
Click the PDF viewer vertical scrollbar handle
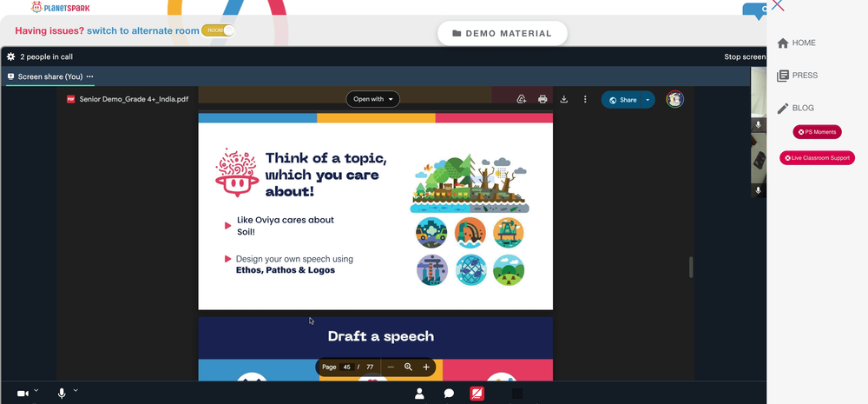tap(690, 267)
